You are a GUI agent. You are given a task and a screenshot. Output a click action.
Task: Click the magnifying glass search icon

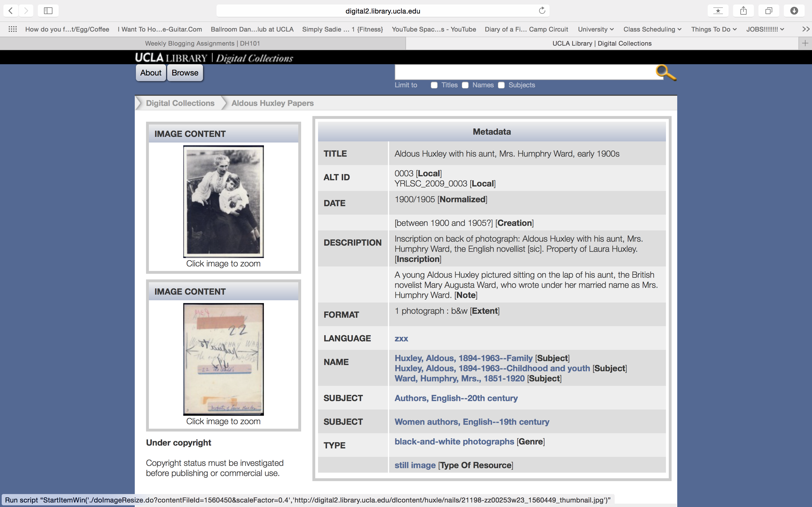pos(665,72)
